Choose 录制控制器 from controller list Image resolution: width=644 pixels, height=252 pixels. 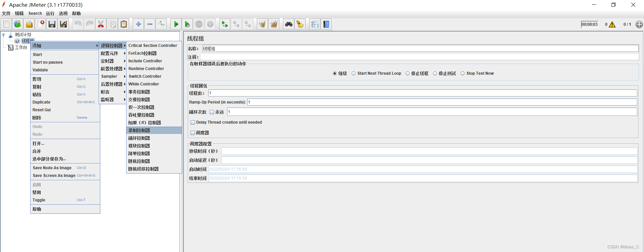[x=154, y=130]
